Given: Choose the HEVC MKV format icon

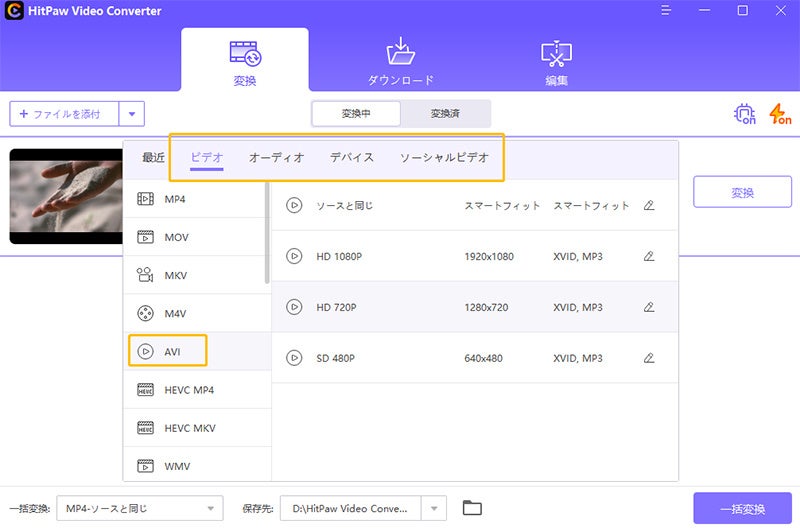Looking at the screenshot, I should [x=145, y=428].
